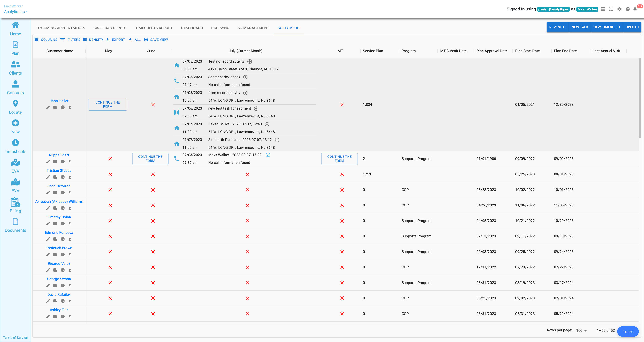This screenshot has height=342, width=644.
Task: Click the New Timesheet button
Action: (x=607, y=27)
